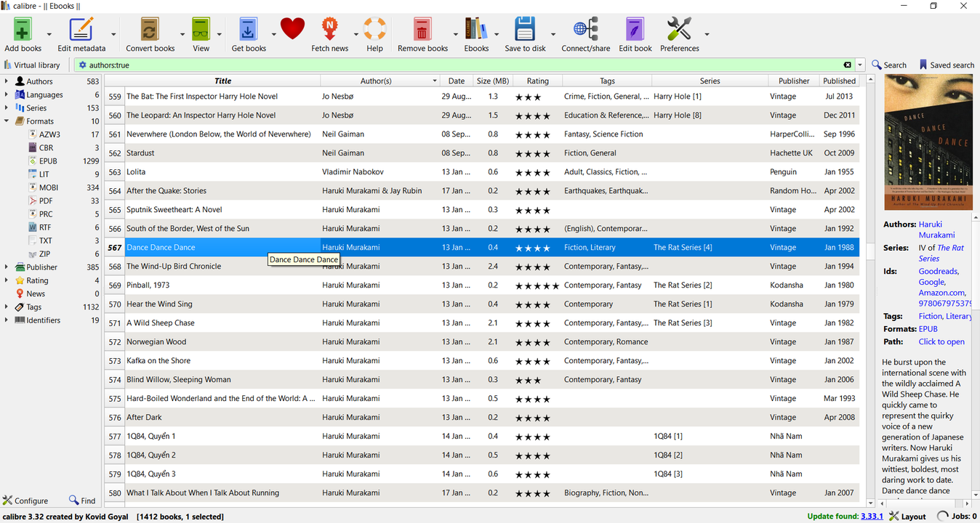Click the Search button
This screenshot has height=523, width=980.
coord(889,65)
